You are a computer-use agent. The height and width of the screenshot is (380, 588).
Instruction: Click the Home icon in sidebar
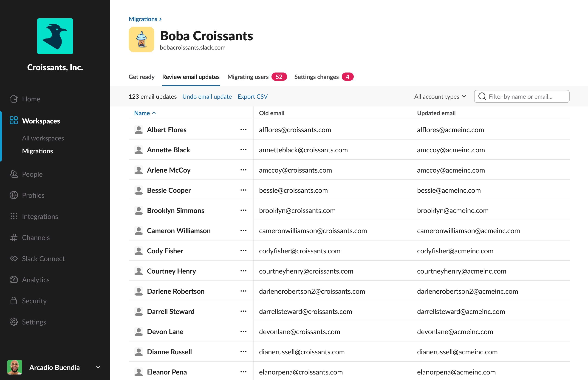[x=14, y=99]
